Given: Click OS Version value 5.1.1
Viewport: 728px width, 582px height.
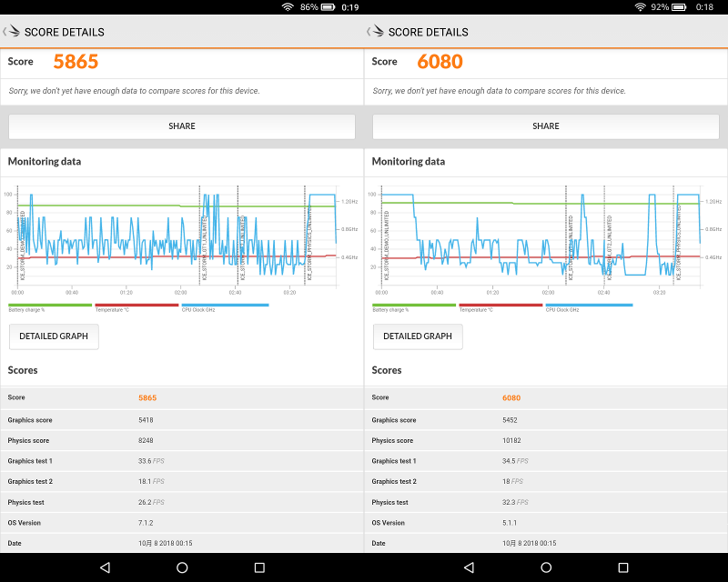Looking at the screenshot, I should click(x=510, y=523).
